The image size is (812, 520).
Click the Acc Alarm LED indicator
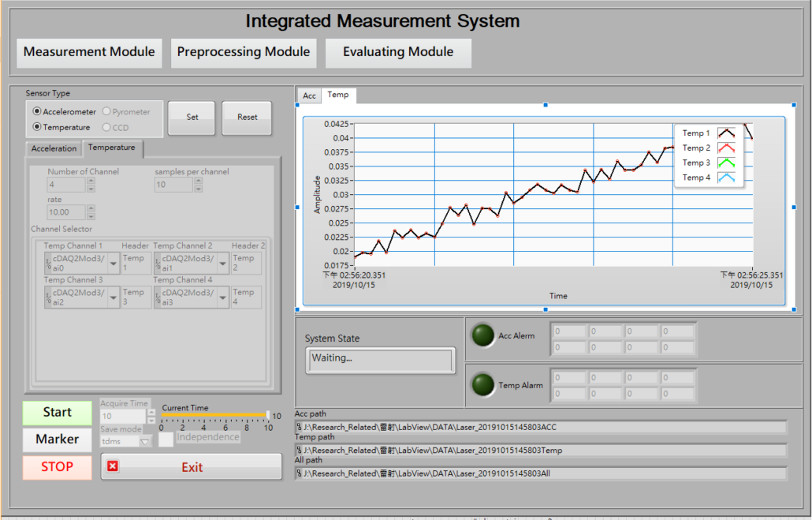[x=482, y=336]
